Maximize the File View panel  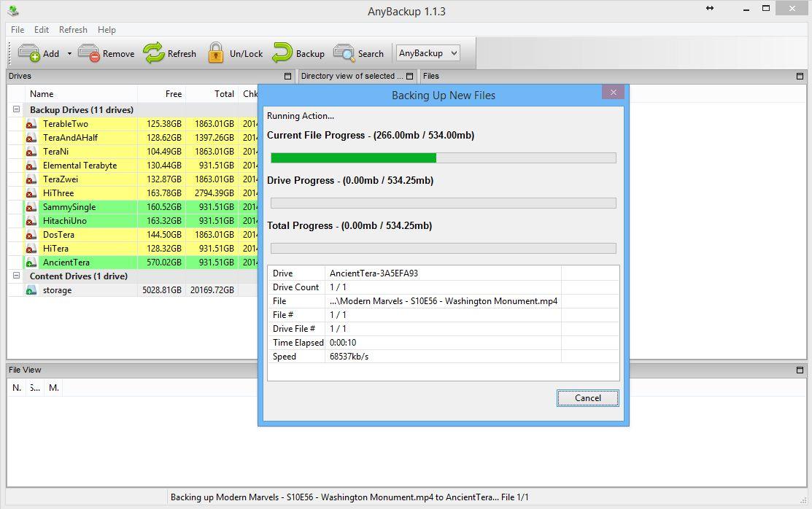(800, 370)
